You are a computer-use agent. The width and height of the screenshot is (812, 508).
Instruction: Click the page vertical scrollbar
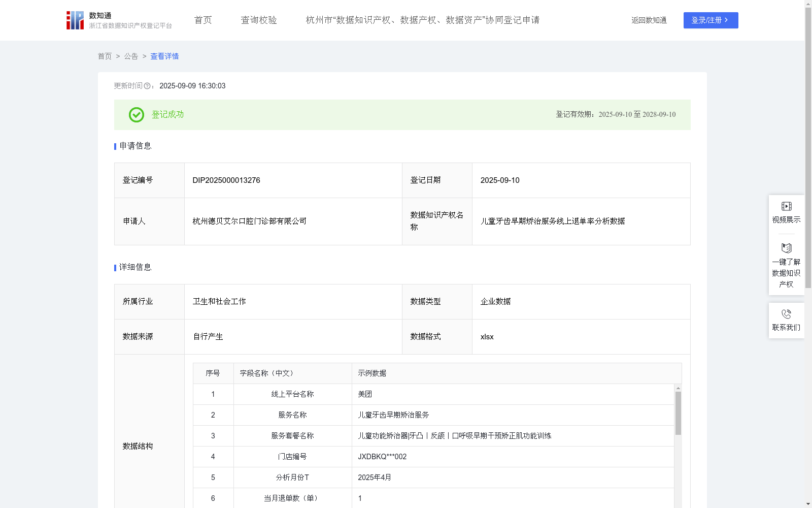(x=808, y=147)
